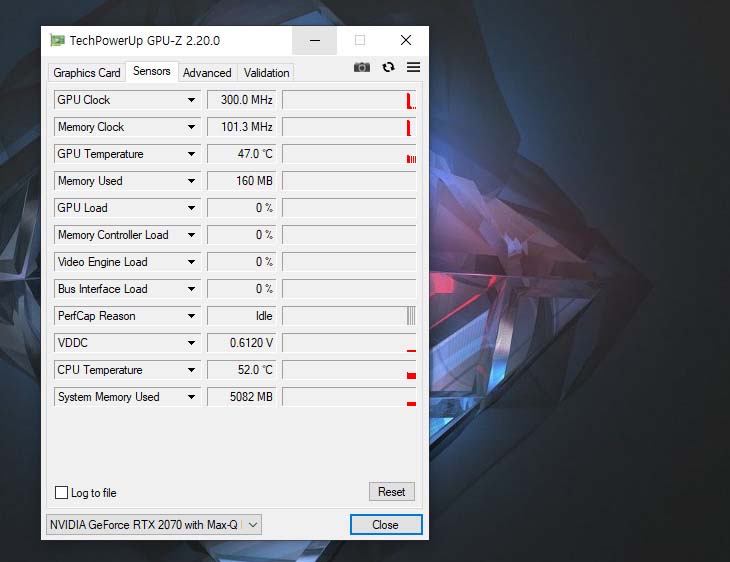Viewport: 730px width, 562px height.
Task: Open the System Memory Used dropdown
Action: click(x=191, y=397)
